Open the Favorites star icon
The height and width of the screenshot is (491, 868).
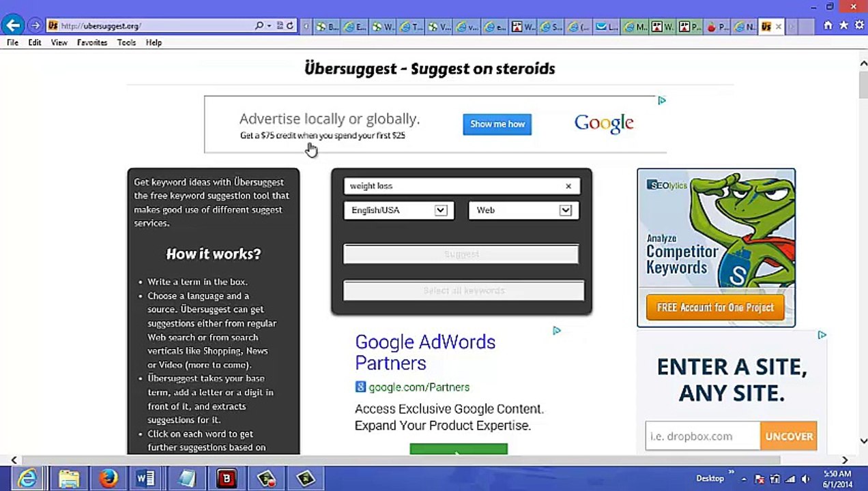point(843,25)
